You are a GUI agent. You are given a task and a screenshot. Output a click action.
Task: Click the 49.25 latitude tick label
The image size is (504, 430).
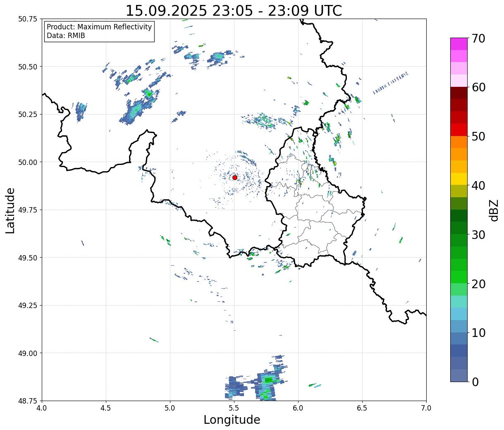coord(28,306)
